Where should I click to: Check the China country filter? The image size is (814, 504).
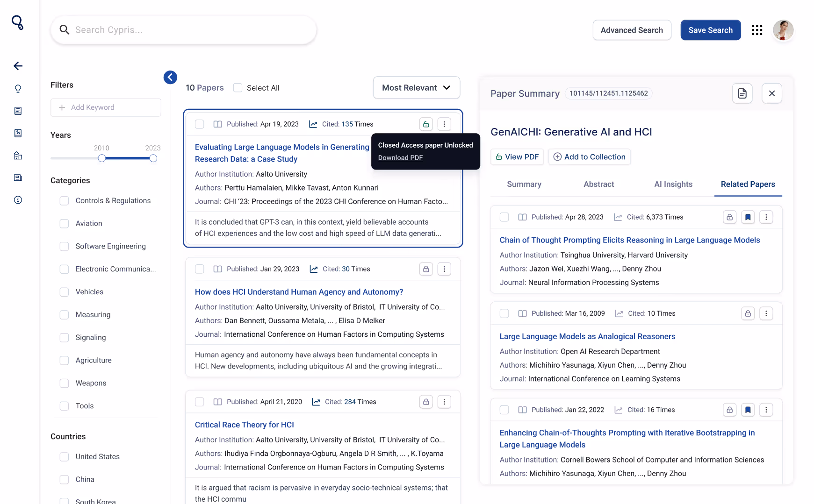[64, 480]
